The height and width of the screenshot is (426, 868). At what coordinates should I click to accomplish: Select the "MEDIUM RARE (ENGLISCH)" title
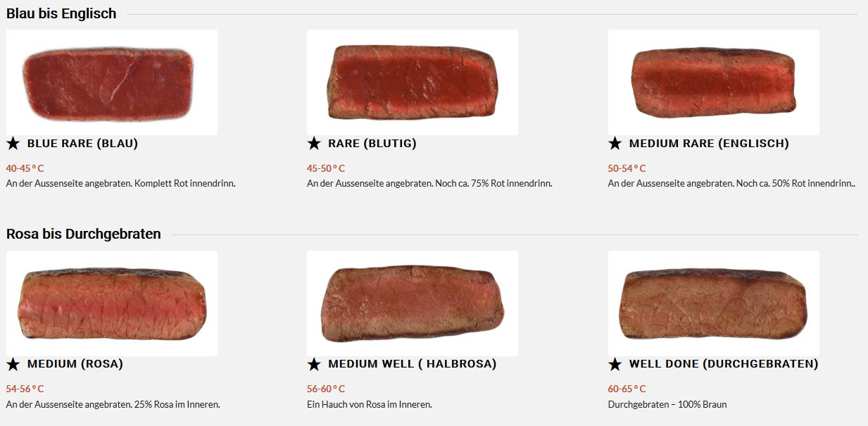pyautogui.click(x=709, y=144)
